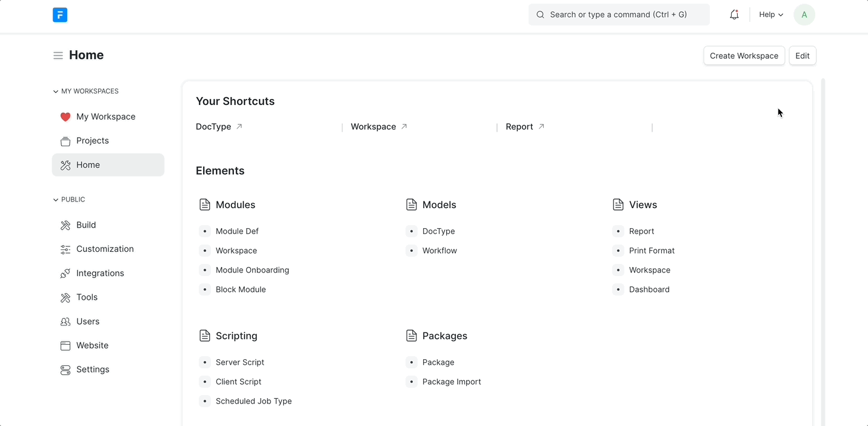Open the notifications bell
Viewport: 868px width, 426px height.
tap(734, 15)
